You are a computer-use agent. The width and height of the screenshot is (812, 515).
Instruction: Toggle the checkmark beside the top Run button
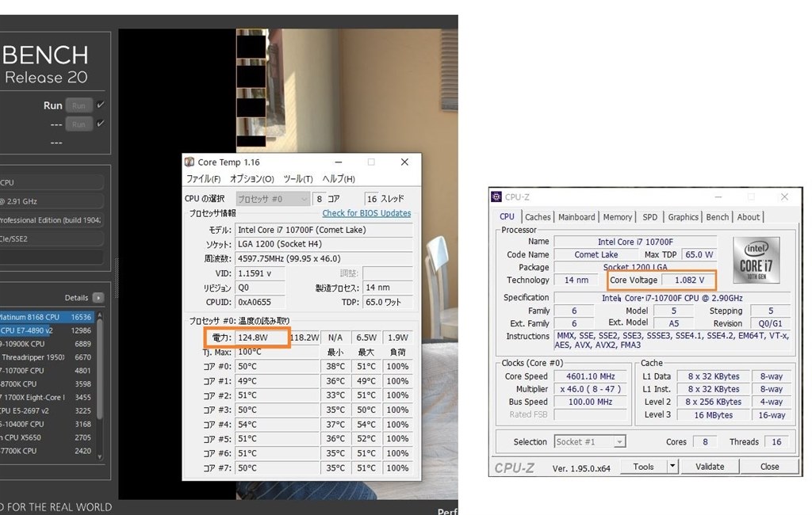[101, 105]
